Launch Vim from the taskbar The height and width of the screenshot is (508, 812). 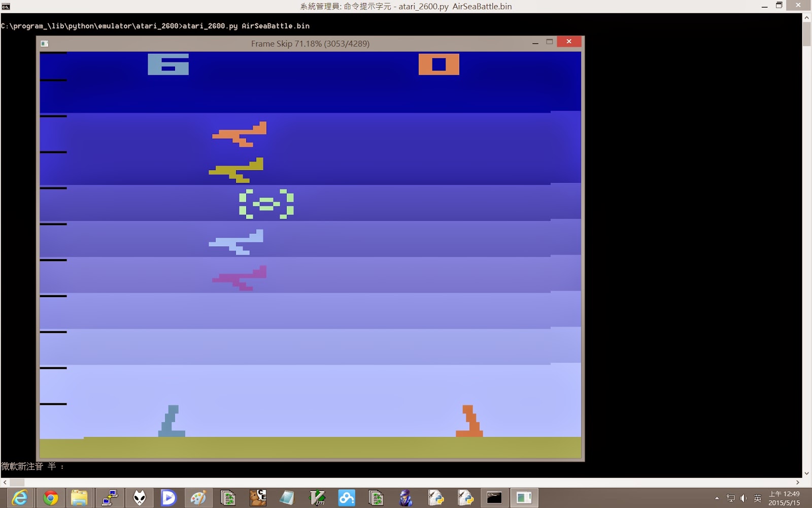317,498
